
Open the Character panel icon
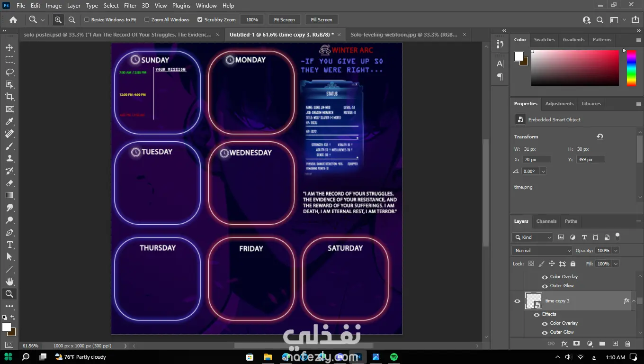coord(500,64)
